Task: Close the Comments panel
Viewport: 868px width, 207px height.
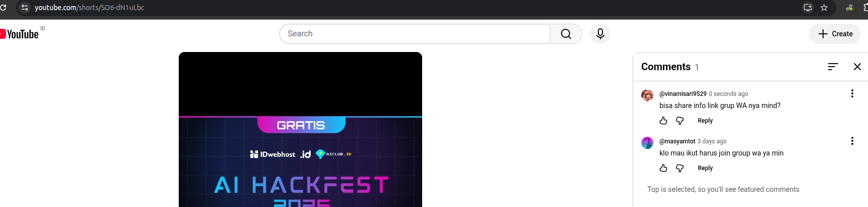Action: (857, 67)
